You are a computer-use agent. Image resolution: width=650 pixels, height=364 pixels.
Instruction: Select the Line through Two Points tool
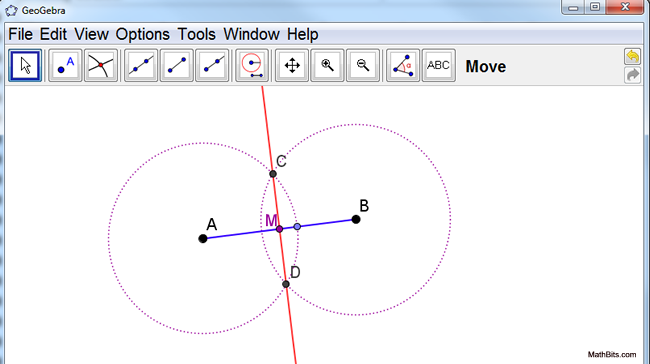coord(141,66)
